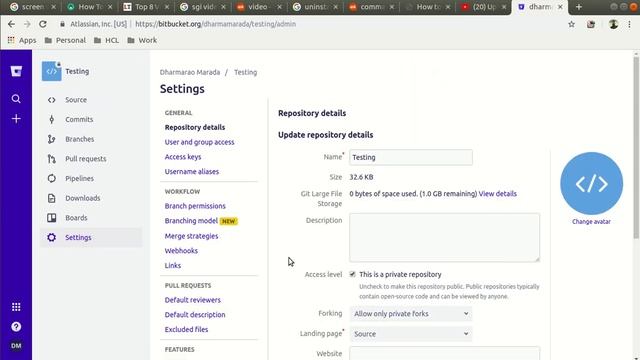640x360 pixels.
Task: Open Username aliases settings
Action: (191, 171)
